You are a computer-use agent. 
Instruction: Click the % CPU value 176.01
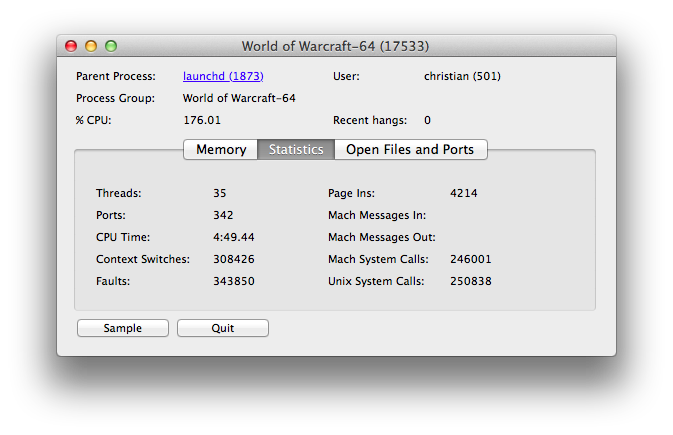click(x=202, y=120)
